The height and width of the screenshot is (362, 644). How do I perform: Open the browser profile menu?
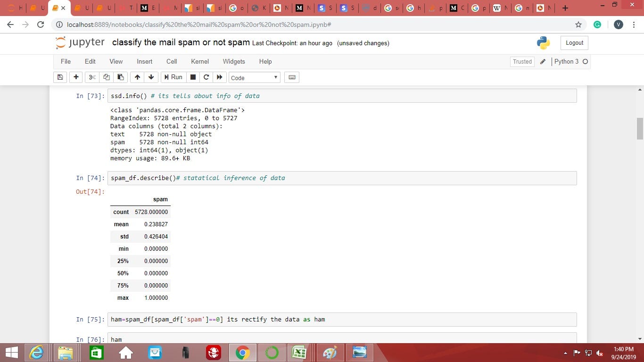pos(618,25)
